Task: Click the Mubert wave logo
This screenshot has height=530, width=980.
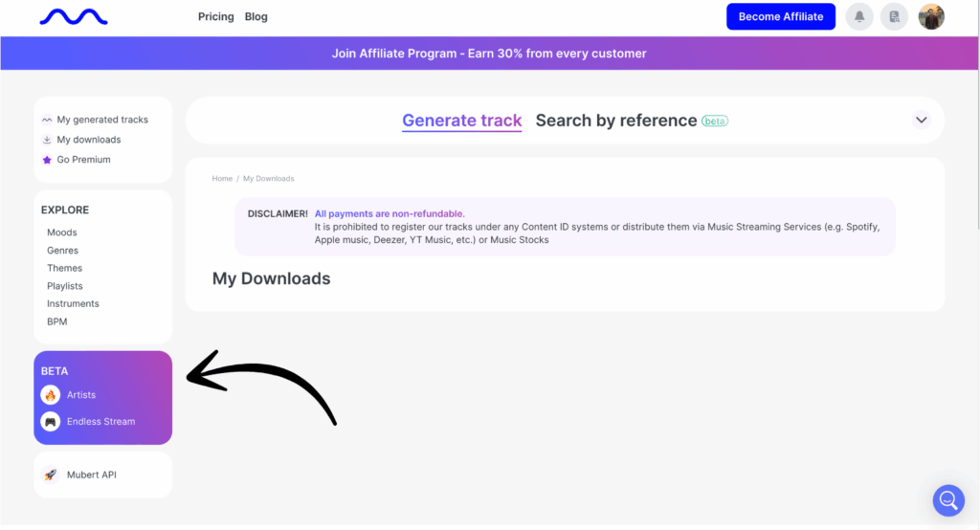Action: point(73,17)
